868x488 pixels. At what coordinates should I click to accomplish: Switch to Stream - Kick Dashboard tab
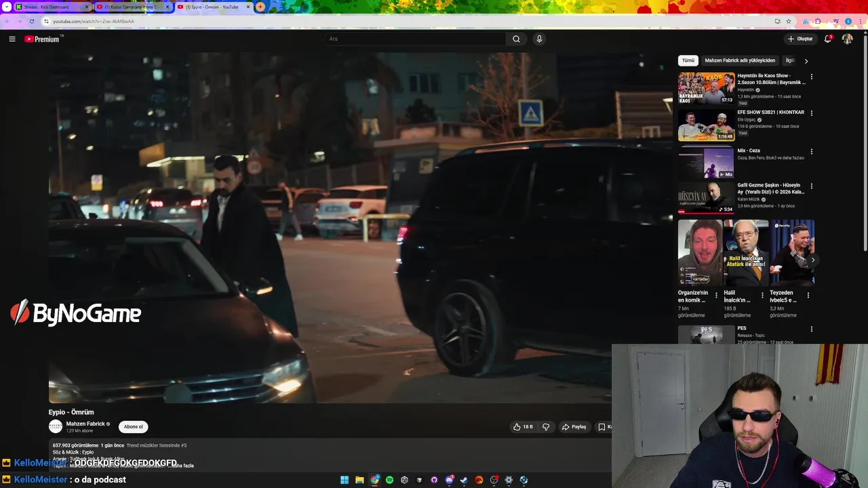[x=52, y=7]
